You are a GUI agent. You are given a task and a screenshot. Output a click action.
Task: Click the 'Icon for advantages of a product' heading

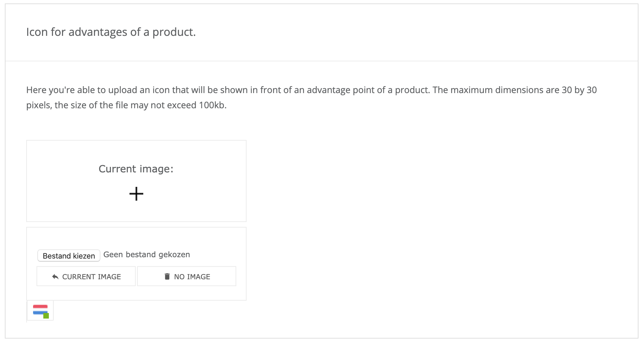pos(111,32)
